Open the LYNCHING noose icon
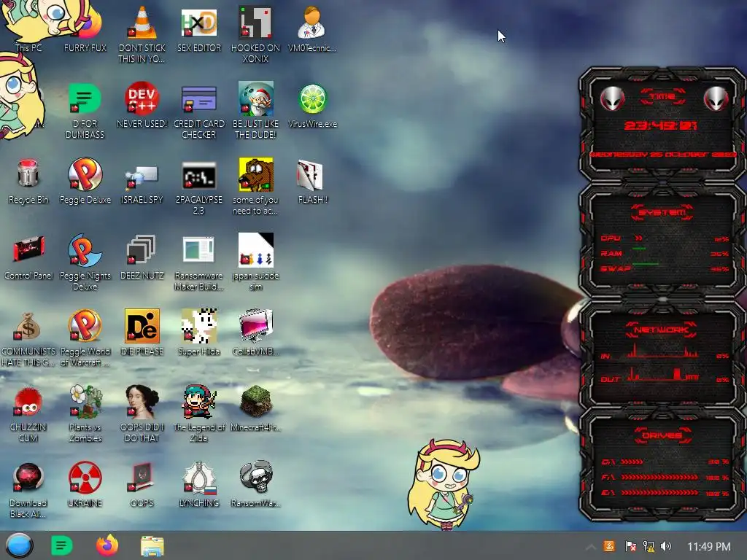Viewport: 747px width, 560px height. 198,477
